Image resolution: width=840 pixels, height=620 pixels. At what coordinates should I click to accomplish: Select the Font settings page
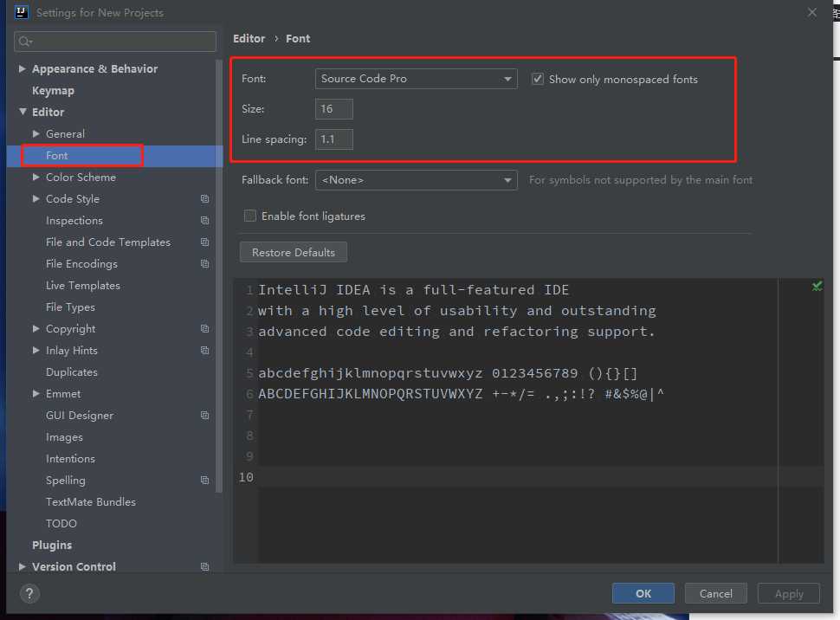tap(57, 155)
